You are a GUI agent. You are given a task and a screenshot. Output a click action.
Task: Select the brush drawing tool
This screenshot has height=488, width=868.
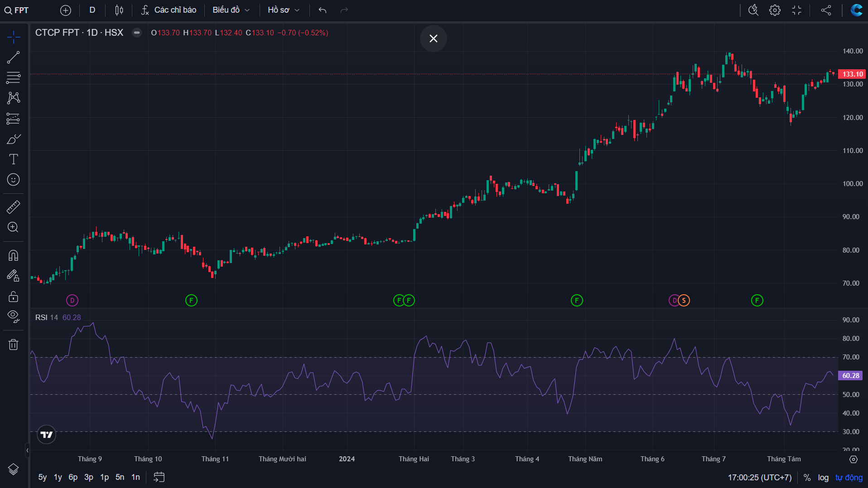14,139
